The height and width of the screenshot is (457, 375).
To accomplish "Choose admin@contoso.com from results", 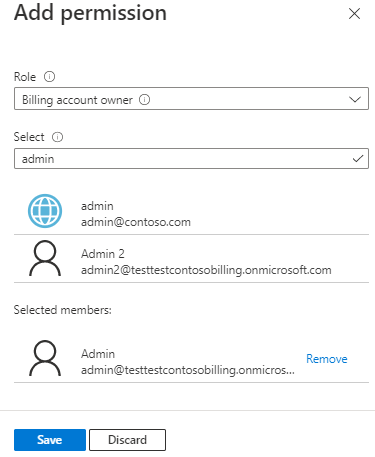I will (x=191, y=211).
